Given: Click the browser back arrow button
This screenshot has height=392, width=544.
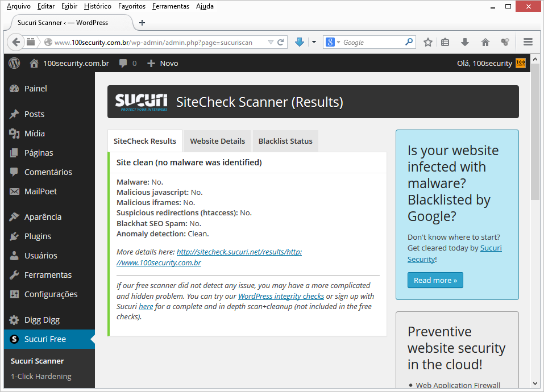Looking at the screenshot, I should click(15, 42).
